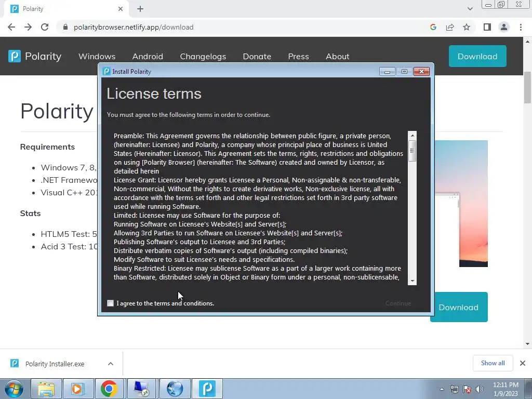Click the page scrollbar down arrow
The height and width of the screenshot is (399, 532).
click(528, 344)
